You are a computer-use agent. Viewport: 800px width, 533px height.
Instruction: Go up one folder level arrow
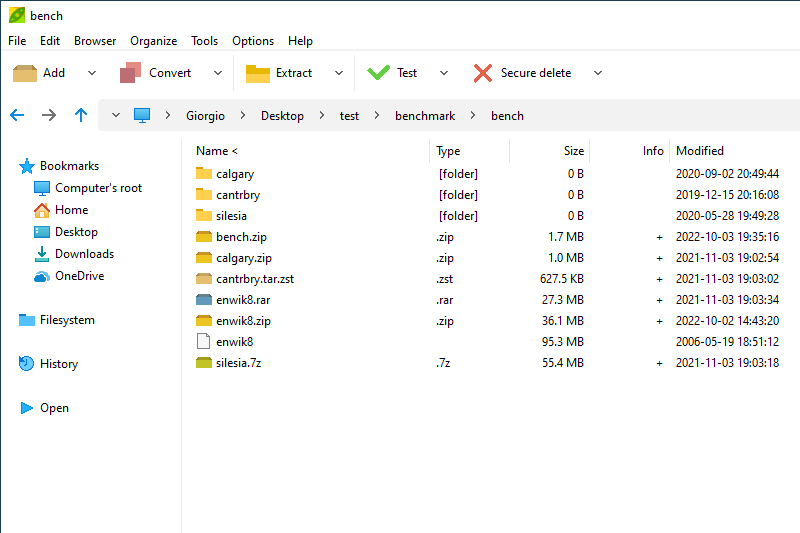81,115
